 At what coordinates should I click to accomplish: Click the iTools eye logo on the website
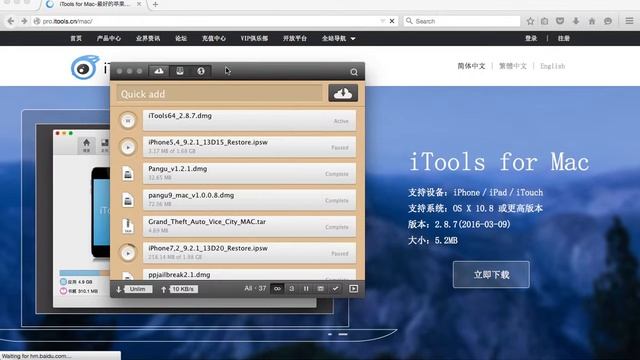(x=85, y=67)
